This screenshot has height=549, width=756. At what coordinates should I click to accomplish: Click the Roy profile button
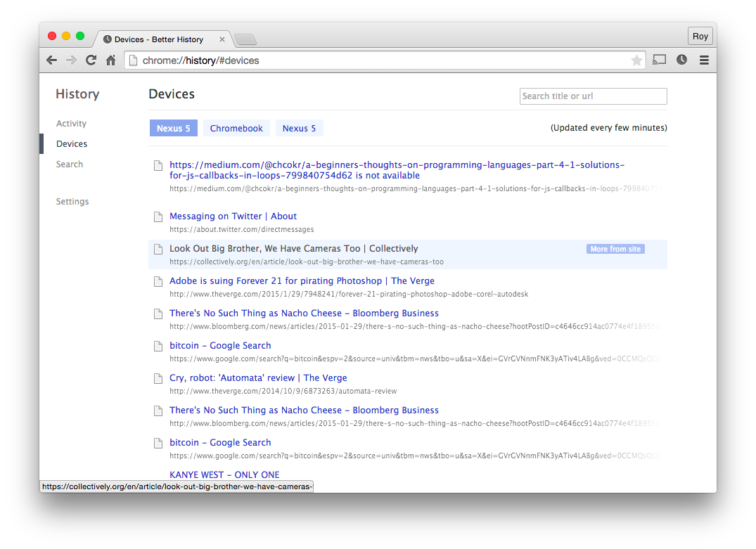(x=700, y=36)
